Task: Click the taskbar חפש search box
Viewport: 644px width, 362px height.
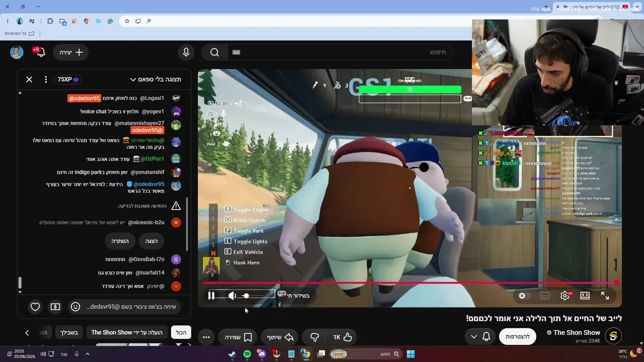Action: pos(366,354)
